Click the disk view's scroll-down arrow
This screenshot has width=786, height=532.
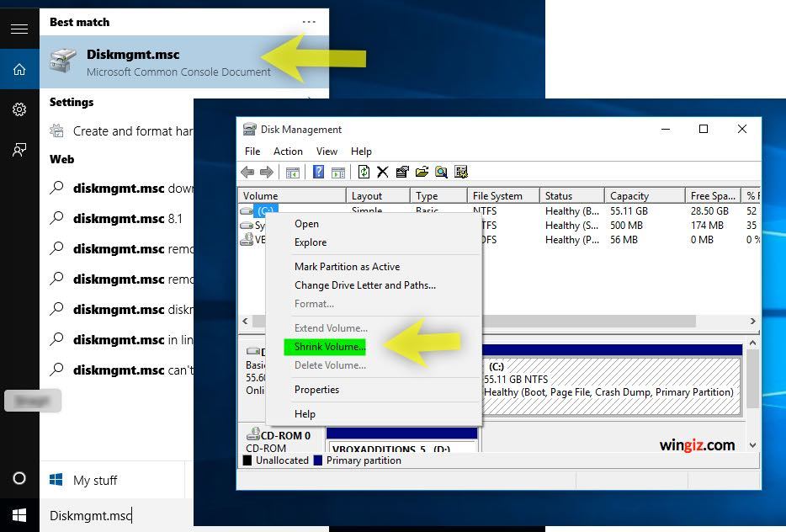tap(752, 445)
